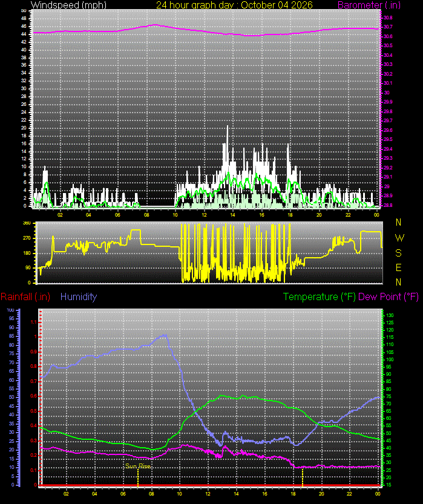Click the "1.1" rainfall axis value

[x=33, y=322]
